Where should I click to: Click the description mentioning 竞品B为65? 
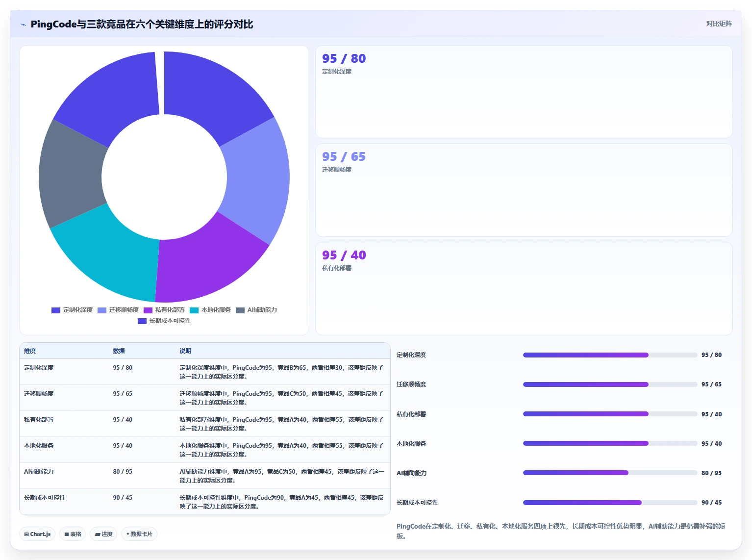click(282, 372)
